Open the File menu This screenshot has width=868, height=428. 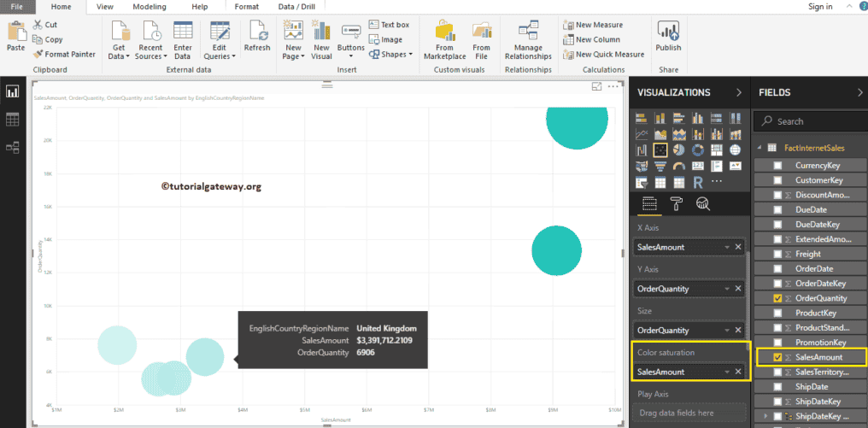[17, 6]
